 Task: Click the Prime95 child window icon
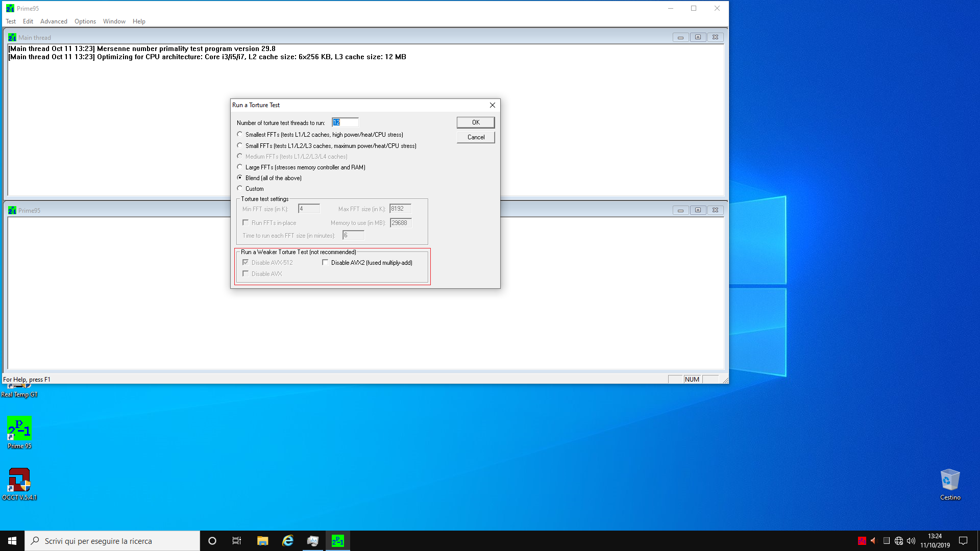12,210
